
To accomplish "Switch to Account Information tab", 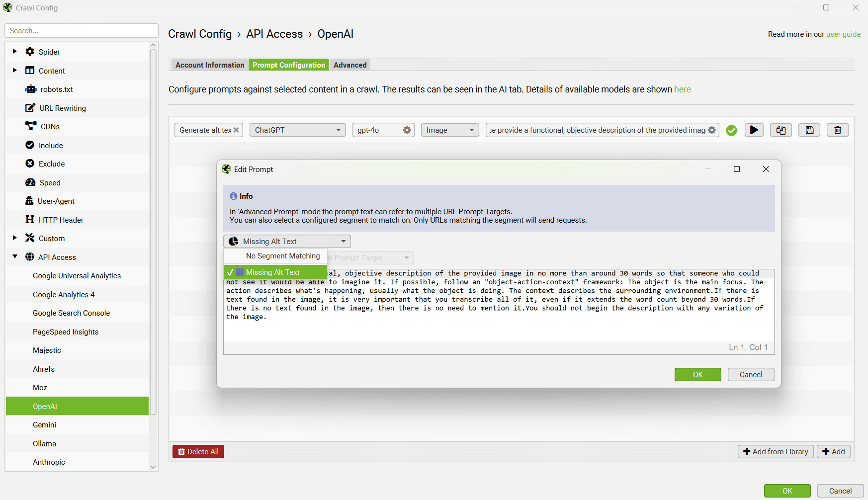I will tap(209, 65).
